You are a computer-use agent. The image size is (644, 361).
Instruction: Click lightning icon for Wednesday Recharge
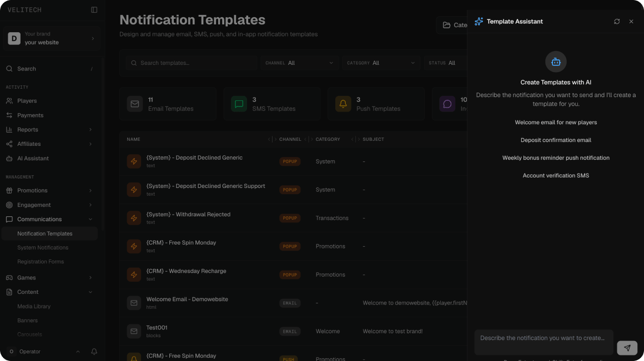[x=134, y=275]
